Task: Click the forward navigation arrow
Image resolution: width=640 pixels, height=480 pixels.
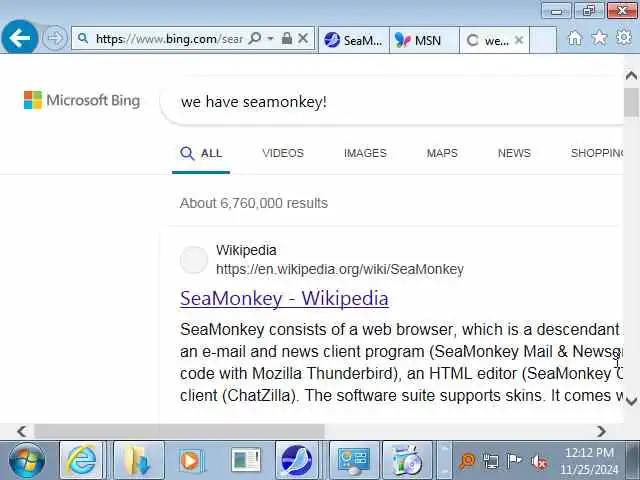Action: pos(55,38)
